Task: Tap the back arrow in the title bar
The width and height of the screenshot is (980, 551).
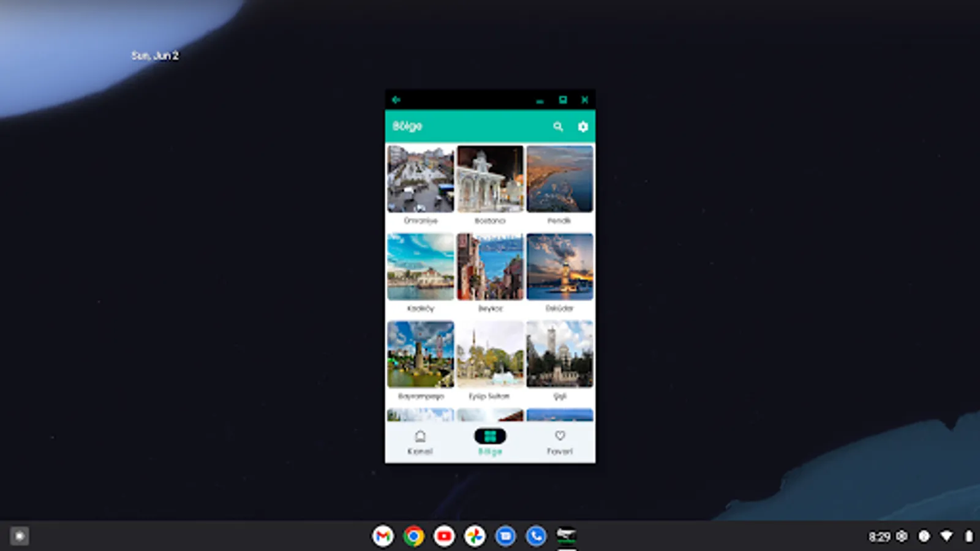Action: (x=396, y=99)
